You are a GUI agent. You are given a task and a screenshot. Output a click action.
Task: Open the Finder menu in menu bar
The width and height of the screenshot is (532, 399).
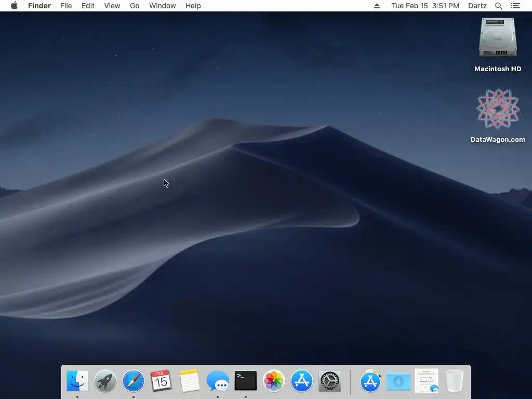[x=39, y=6]
